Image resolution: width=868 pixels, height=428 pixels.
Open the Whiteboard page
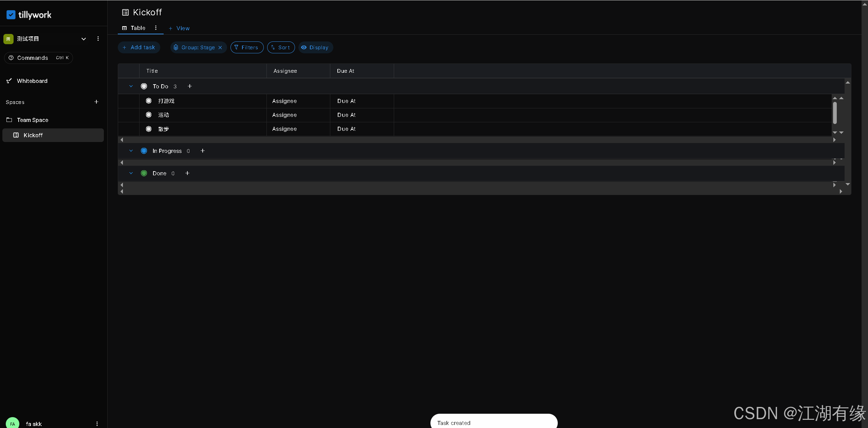(32, 81)
